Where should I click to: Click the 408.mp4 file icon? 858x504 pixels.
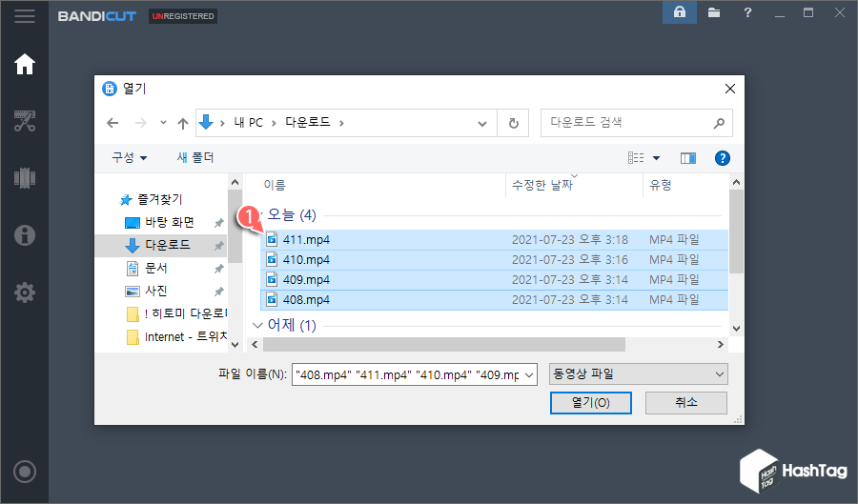[x=272, y=299]
